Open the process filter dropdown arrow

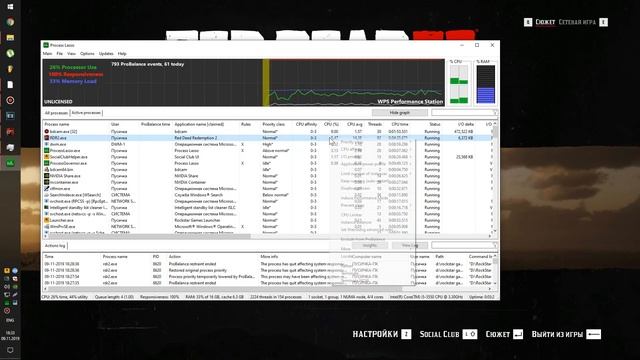tap(496, 113)
